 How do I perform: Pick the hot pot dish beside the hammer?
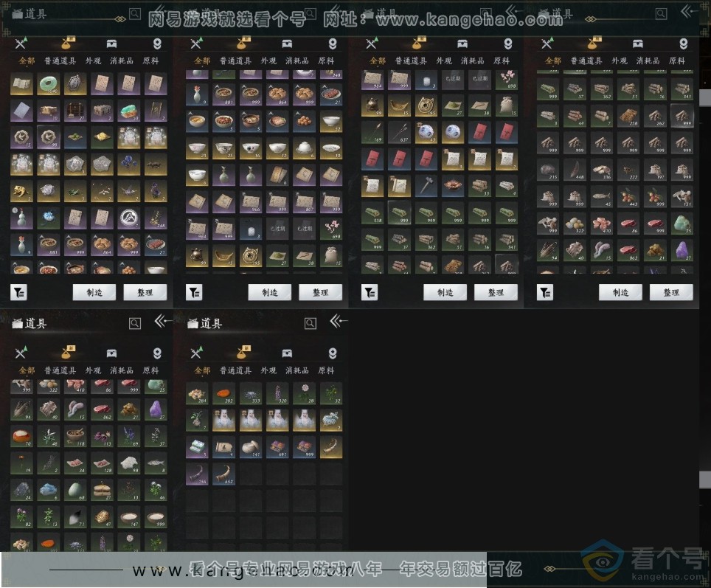[x=453, y=186]
